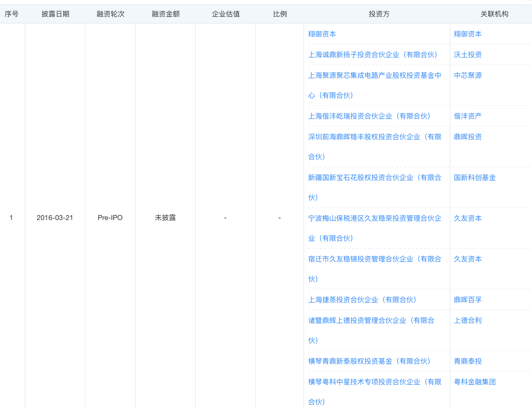Screen dimensions: 532x408
Task: Click the 序号 column header
Action: click(x=12, y=14)
